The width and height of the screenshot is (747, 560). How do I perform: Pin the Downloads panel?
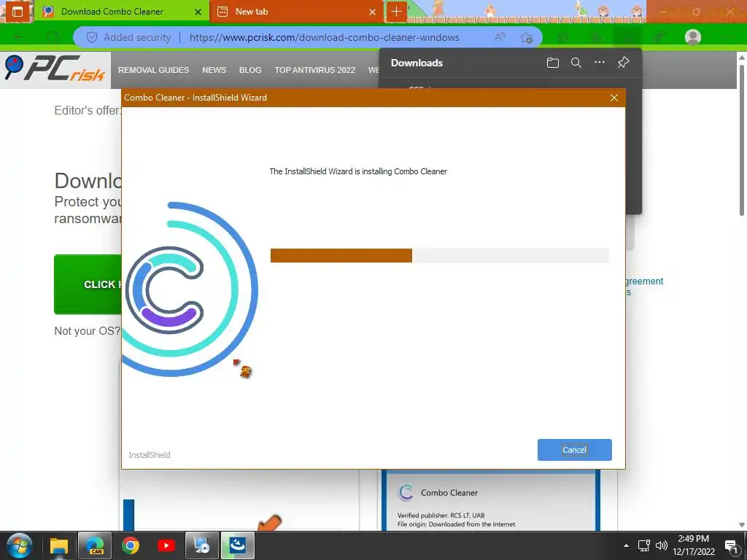coord(623,63)
